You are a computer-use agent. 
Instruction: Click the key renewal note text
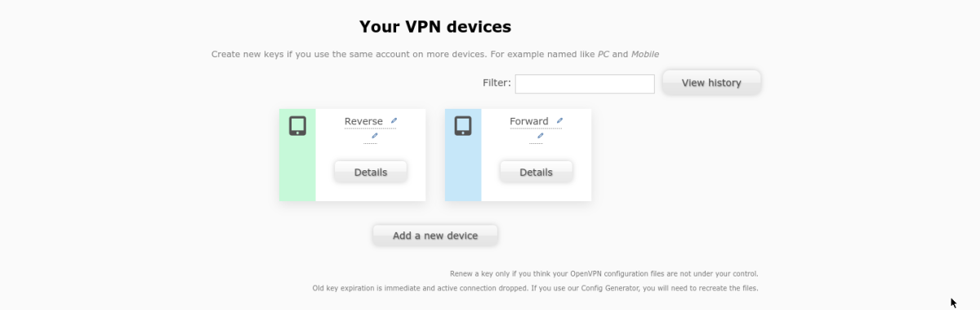tap(604, 273)
